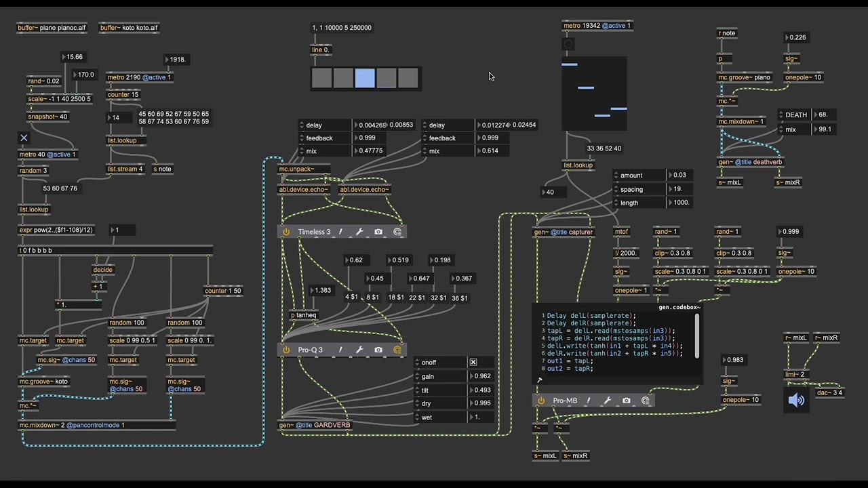Select the expr pow(2.,($f1-108)/12) object
868x488 pixels.
coord(57,230)
